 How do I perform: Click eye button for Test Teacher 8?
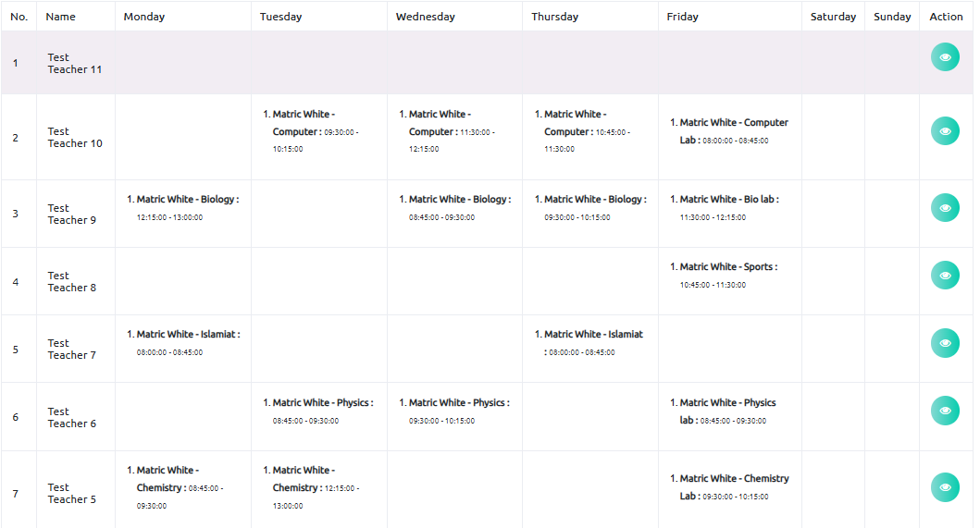point(945,276)
